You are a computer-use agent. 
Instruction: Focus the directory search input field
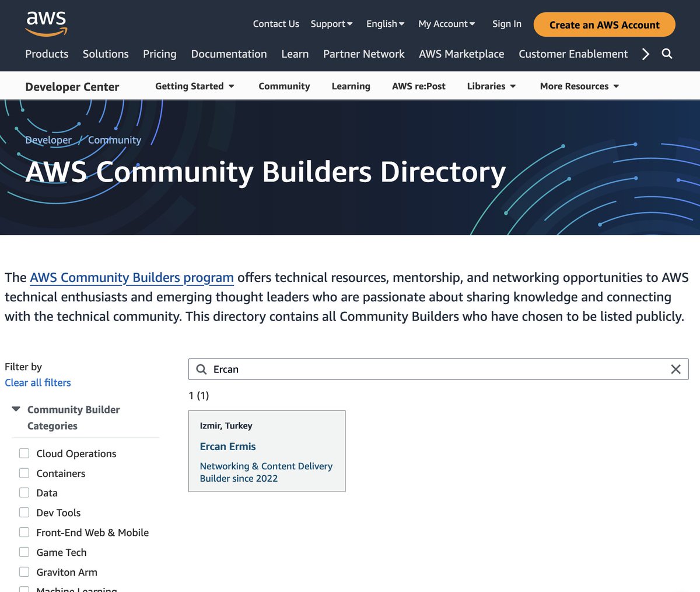[438, 369]
